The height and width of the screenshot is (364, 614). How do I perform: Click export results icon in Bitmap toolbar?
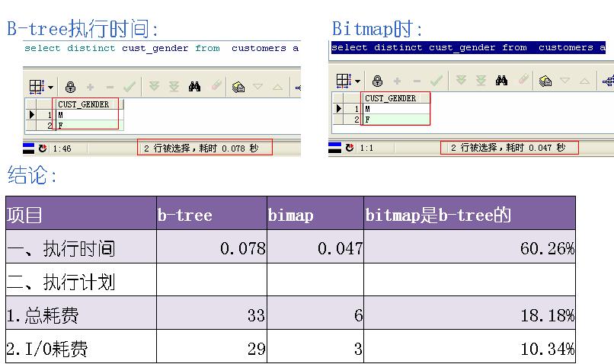545,81
